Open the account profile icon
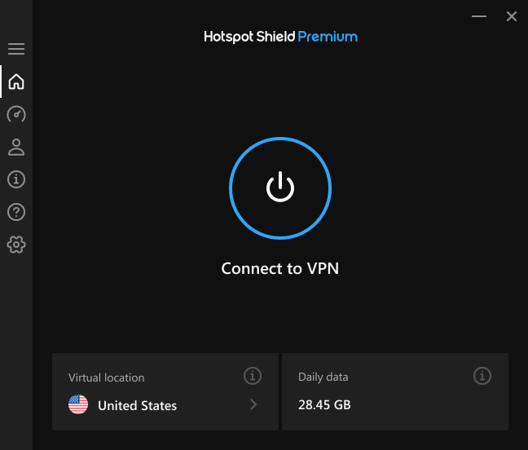This screenshot has width=528, height=450. (x=16, y=147)
